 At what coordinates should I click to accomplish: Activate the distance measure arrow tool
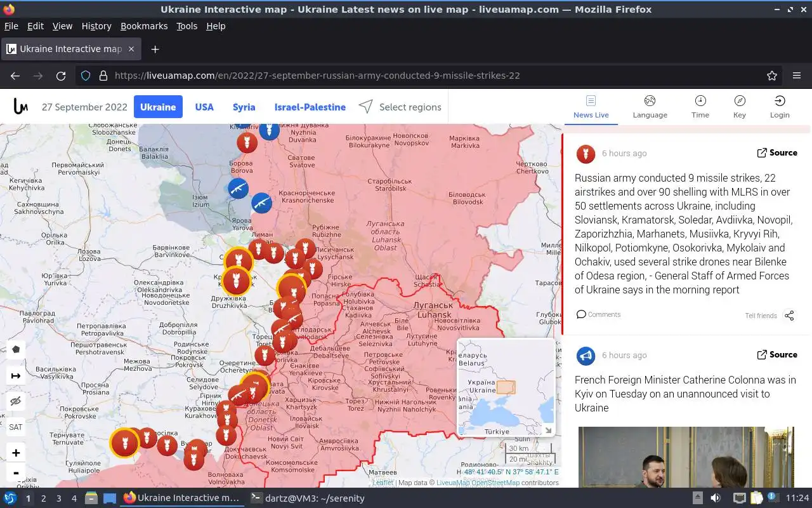click(16, 376)
